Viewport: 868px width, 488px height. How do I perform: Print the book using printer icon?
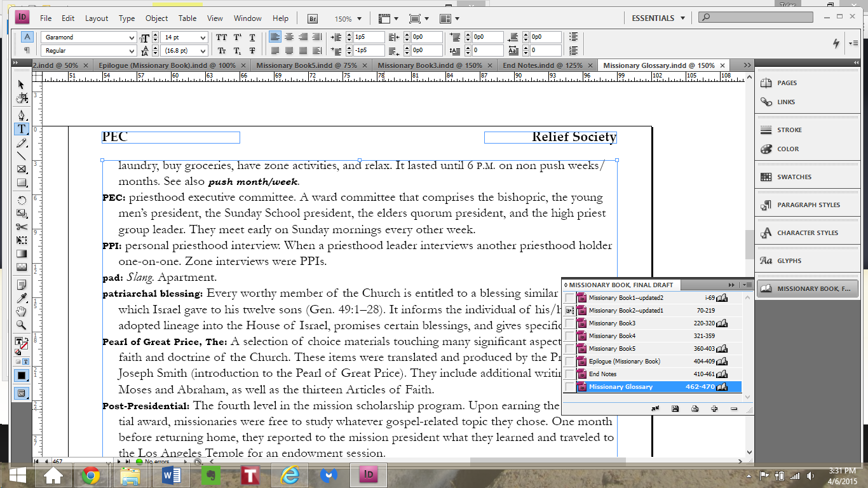coord(695,409)
